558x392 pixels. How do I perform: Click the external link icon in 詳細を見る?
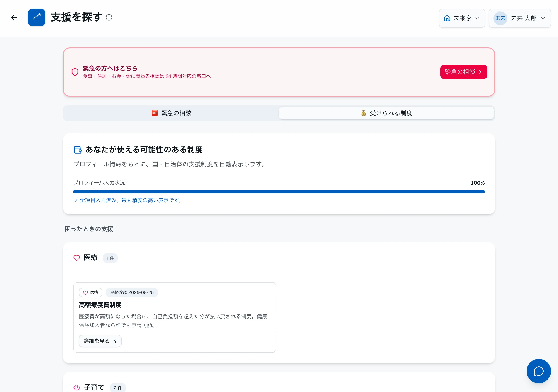(114, 341)
